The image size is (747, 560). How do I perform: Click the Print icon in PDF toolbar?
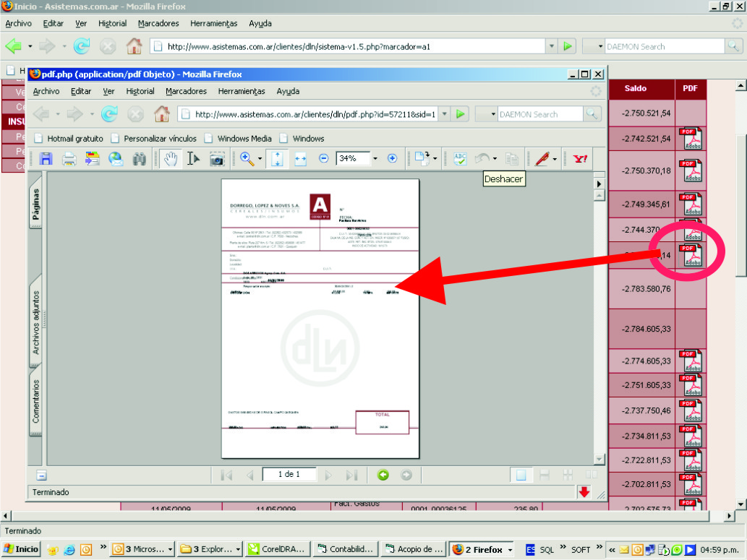tap(69, 159)
